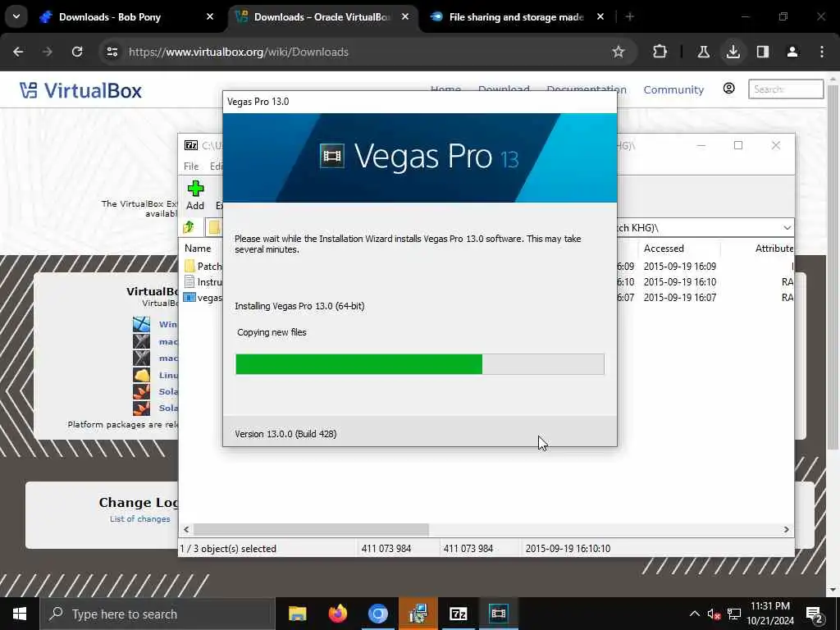This screenshot has width=840, height=630.
Task: Click the muted volume tray icon
Action: tap(713, 614)
